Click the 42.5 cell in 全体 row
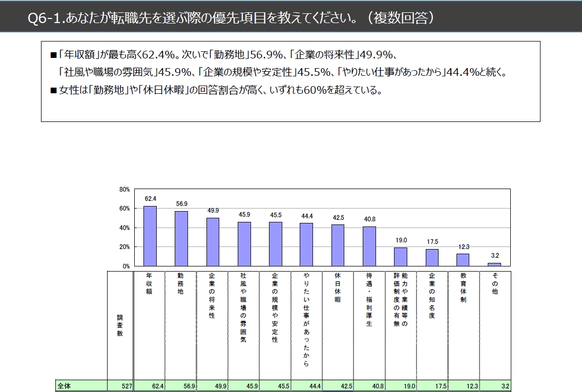The height and width of the screenshot is (392, 582). click(x=338, y=386)
